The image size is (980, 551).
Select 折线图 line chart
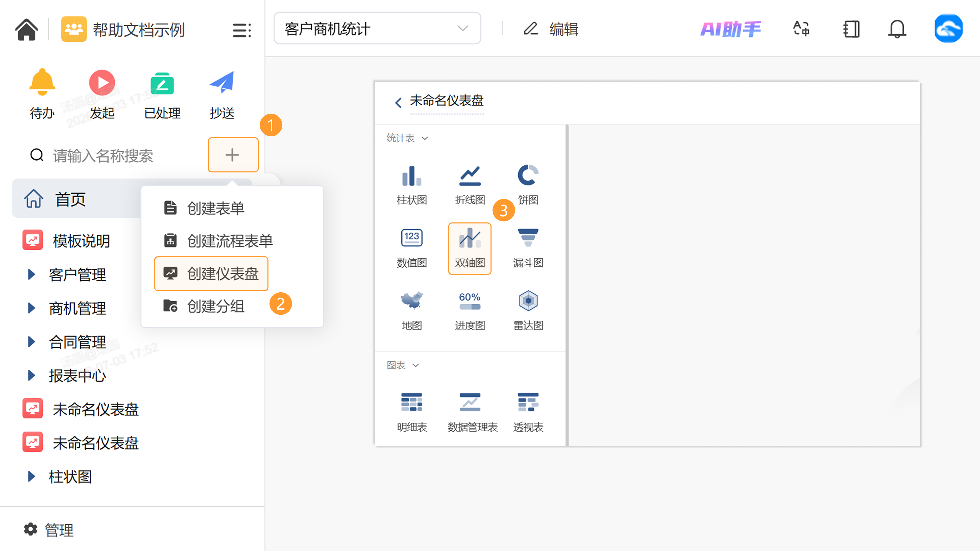coord(470,185)
